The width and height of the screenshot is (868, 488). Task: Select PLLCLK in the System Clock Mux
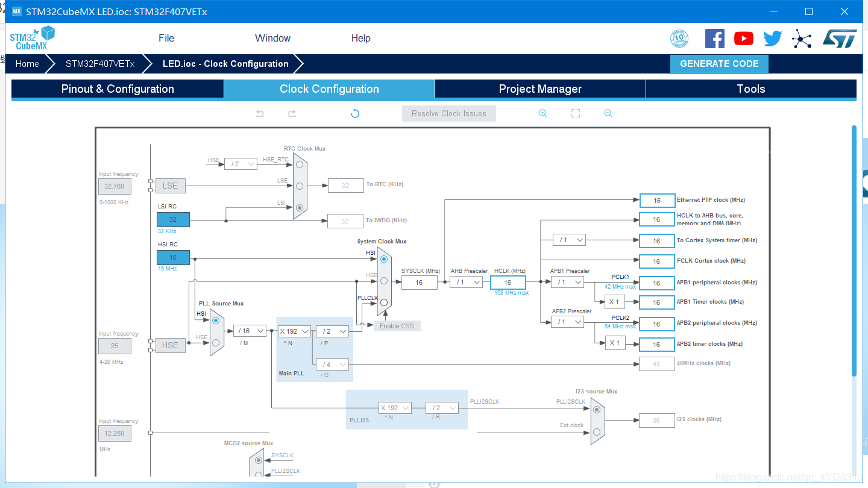point(384,302)
